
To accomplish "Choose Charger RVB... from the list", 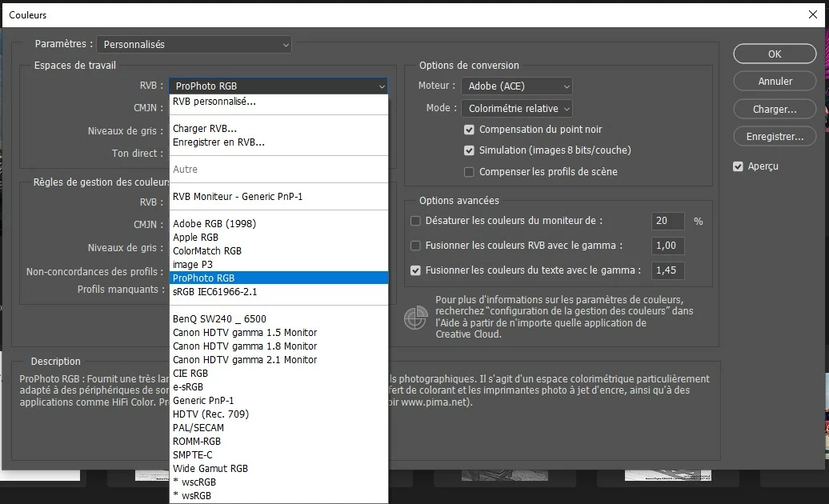I will pyautogui.click(x=278, y=128).
